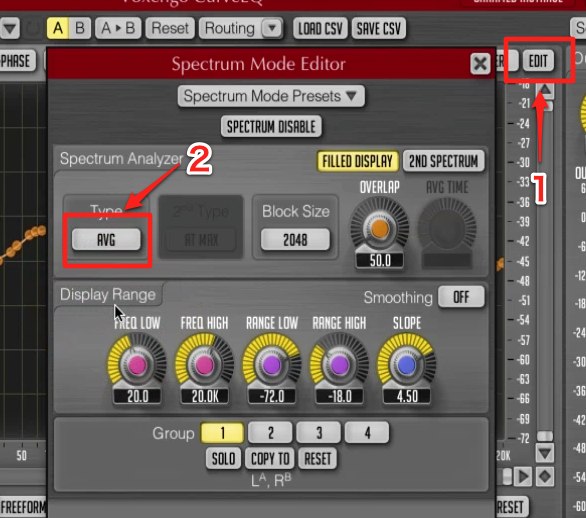Adjust the Range Low knob

point(272,365)
